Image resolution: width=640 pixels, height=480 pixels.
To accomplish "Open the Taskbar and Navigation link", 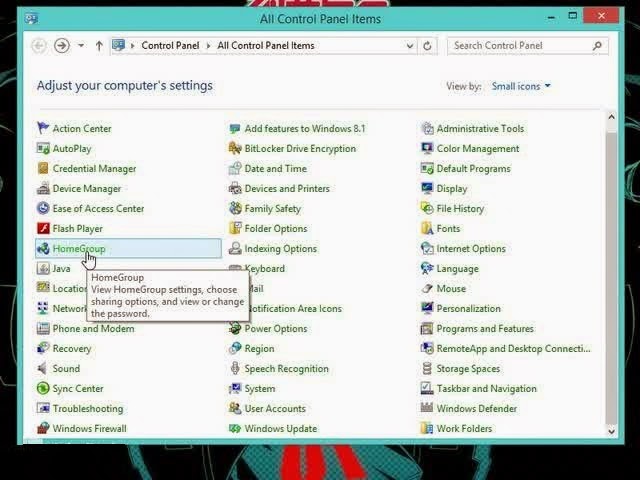I will click(487, 389).
